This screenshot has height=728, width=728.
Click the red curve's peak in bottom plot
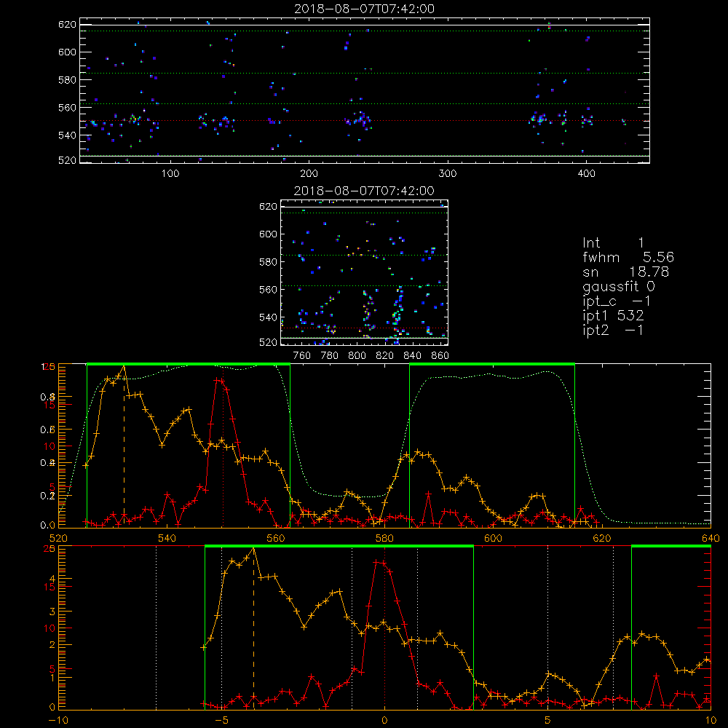377,562
